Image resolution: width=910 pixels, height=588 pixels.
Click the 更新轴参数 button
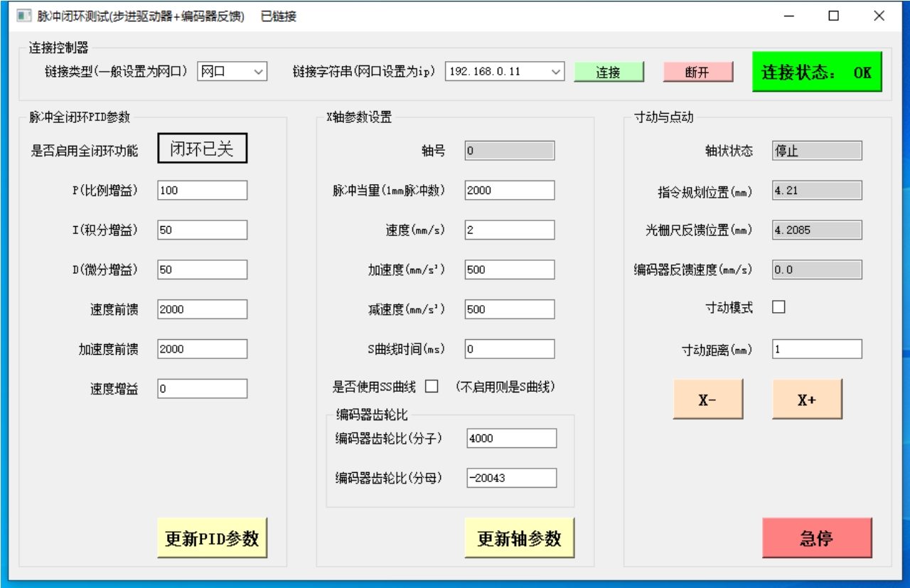coord(519,538)
